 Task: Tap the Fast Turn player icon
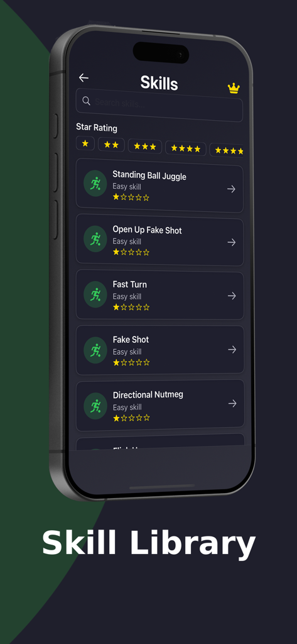(x=95, y=294)
